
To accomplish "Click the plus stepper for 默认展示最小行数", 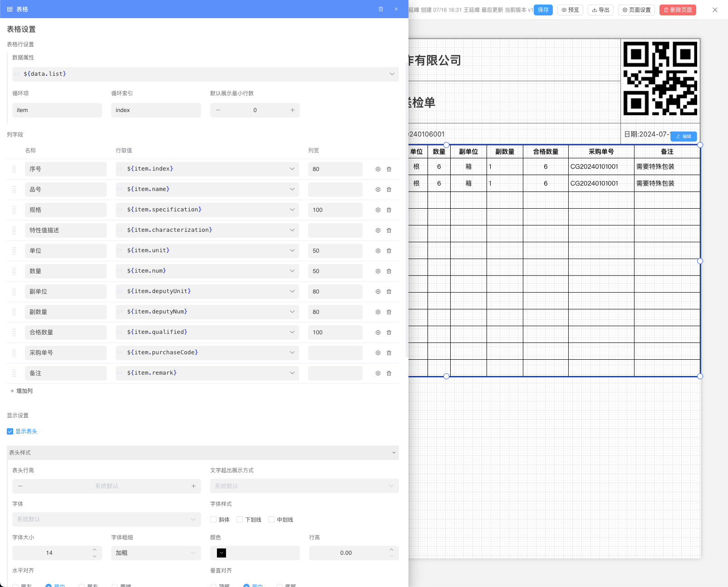I will click(293, 110).
